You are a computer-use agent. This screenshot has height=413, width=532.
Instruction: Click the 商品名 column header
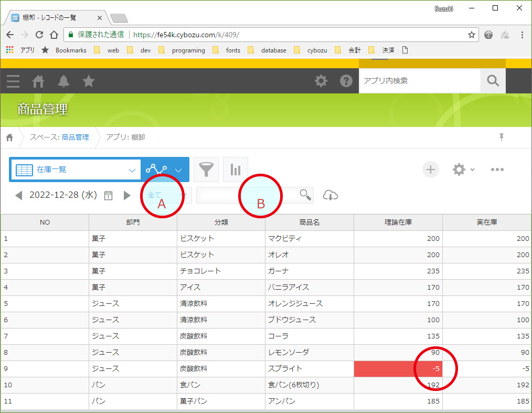[x=310, y=223]
